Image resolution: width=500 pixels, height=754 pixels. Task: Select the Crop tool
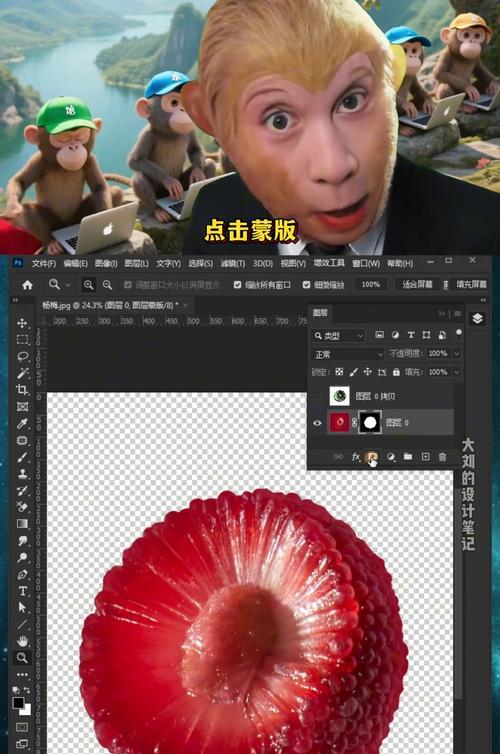point(22,390)
